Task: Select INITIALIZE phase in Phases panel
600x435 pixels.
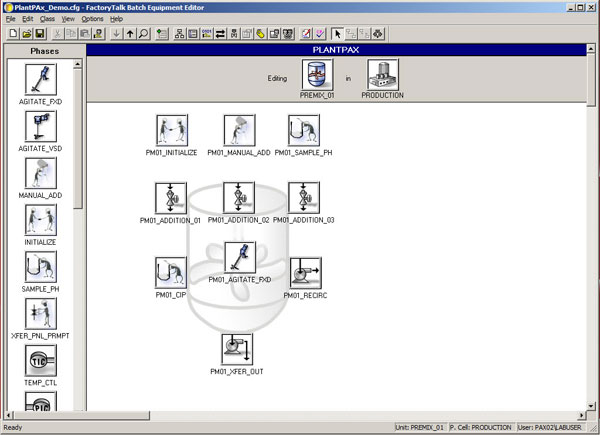Action: pos(41,220)
